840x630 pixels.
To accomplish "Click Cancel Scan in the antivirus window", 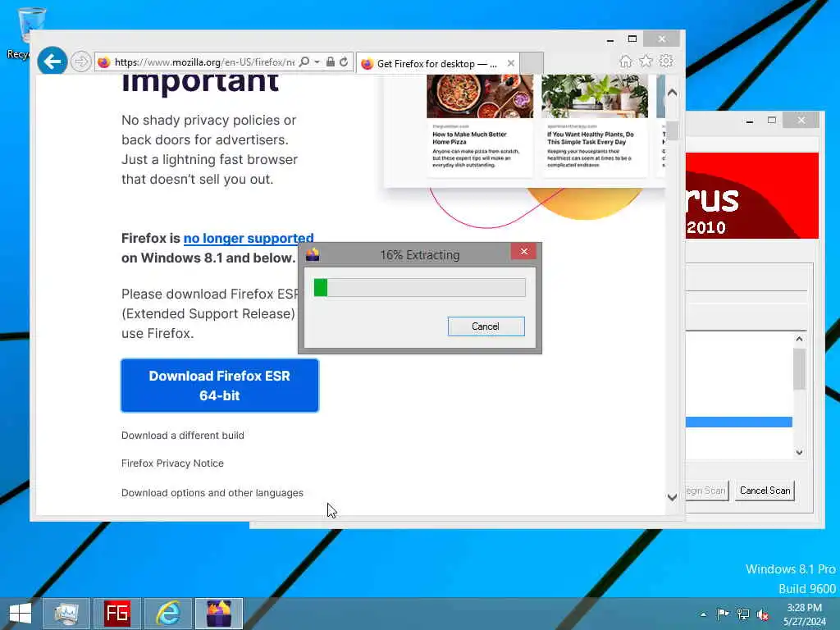I will pyautogui.click(x=765, y=491).
